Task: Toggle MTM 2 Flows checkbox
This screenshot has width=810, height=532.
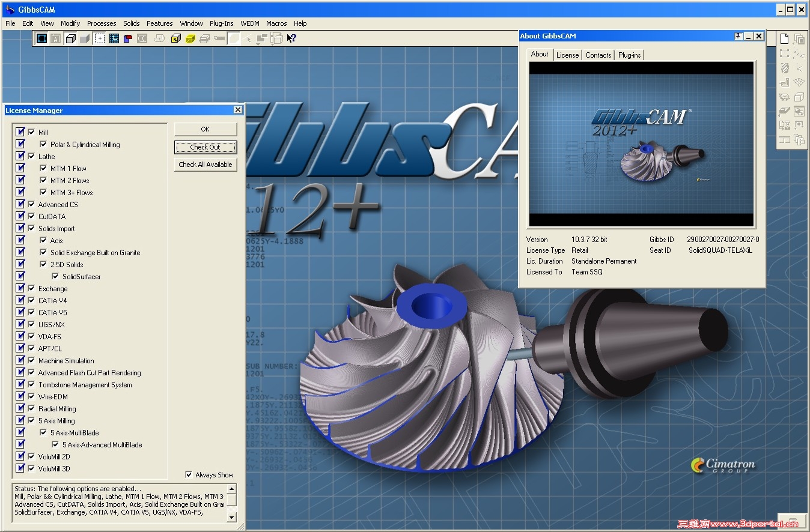Action: pos(43,180)
